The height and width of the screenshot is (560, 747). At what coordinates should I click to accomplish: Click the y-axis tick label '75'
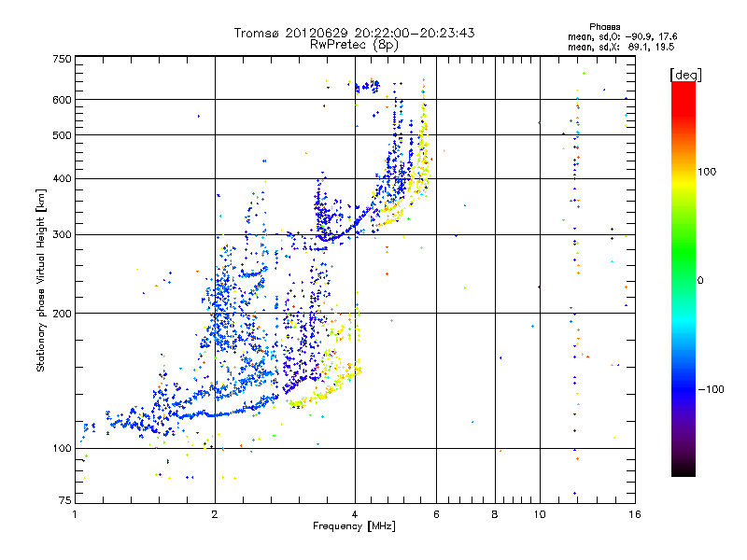pos(65,500)
